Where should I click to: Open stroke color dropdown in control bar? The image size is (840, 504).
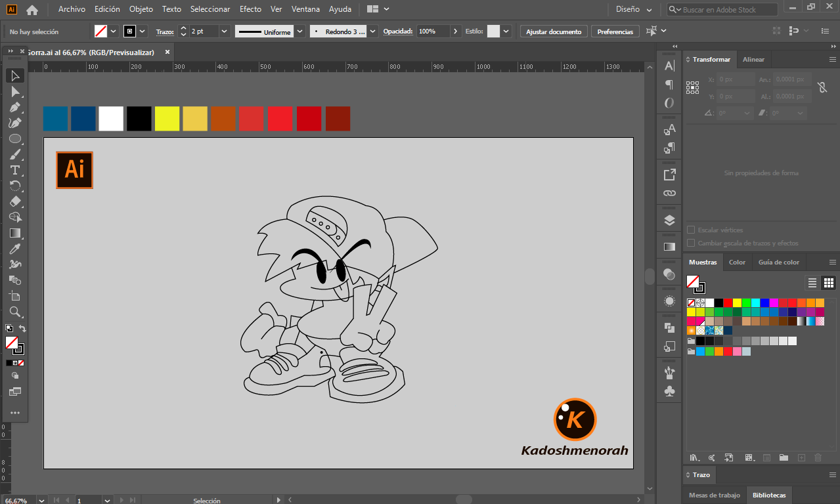(x=142, y=31)
